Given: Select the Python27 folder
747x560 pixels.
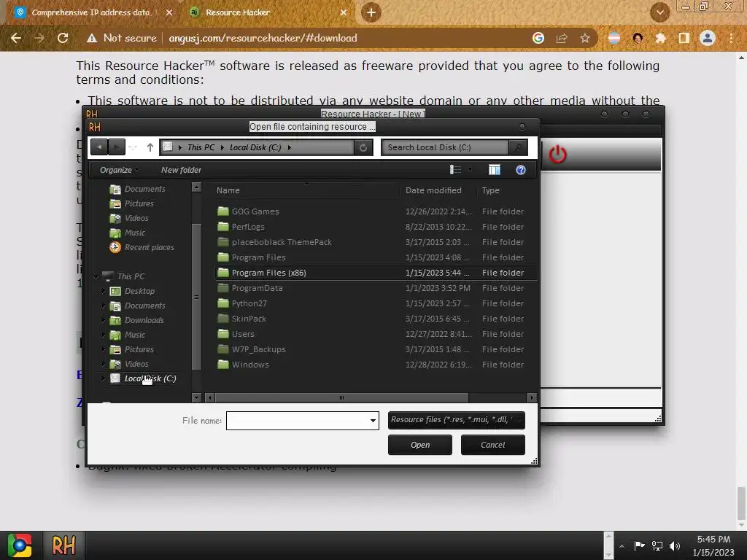Looking at the screenshot, I should [x=242, y=303].
